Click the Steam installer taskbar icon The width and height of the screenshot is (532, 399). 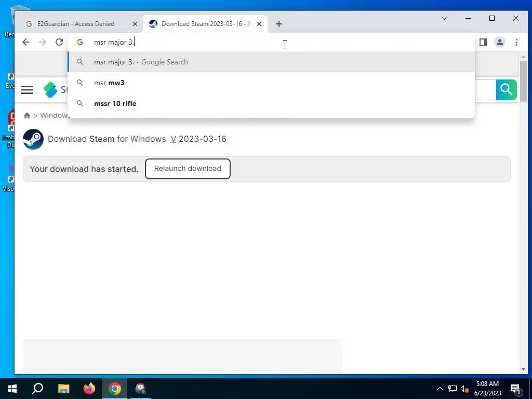coord(140,389)
